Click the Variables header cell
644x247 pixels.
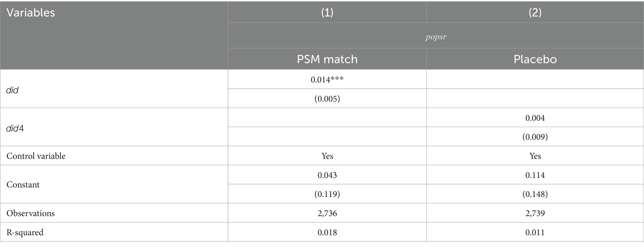click(31, 13)
